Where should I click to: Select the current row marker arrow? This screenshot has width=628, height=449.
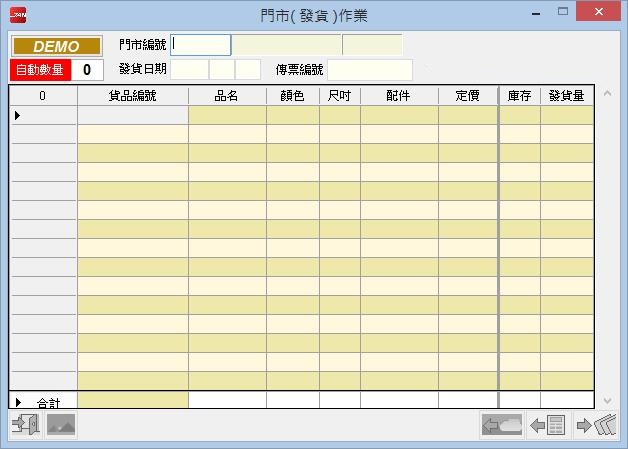click(17, 115)
